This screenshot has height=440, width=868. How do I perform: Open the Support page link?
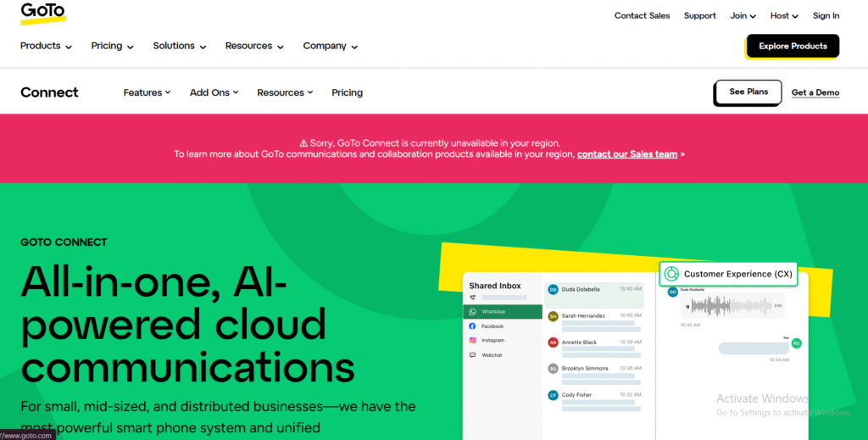pos(699,15)
